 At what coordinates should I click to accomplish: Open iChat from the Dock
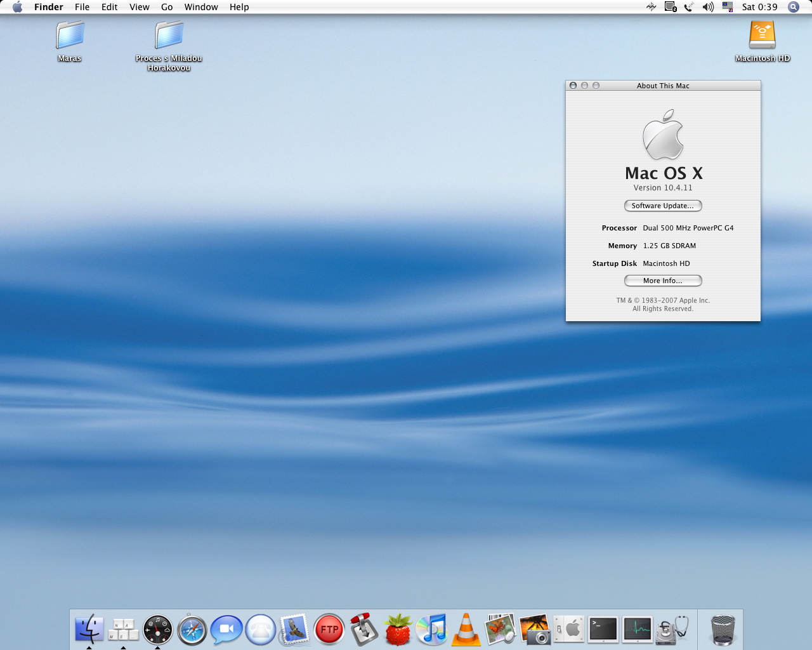coord(226,630)
